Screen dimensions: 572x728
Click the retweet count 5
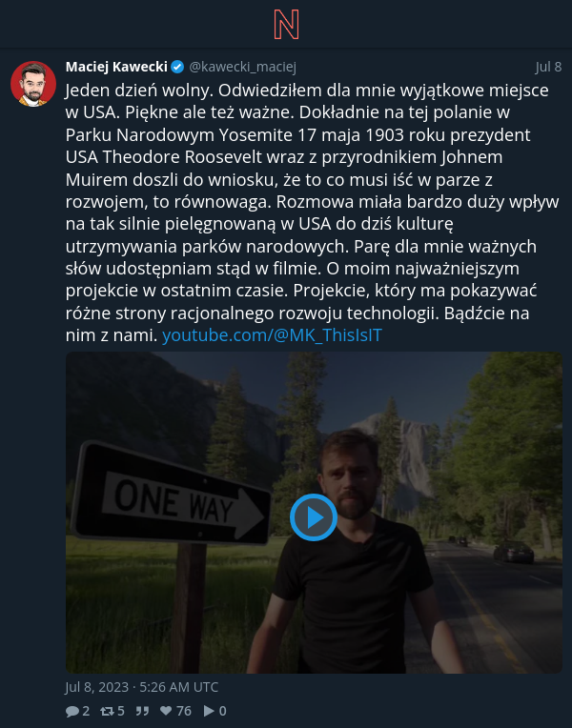(121, 711)
